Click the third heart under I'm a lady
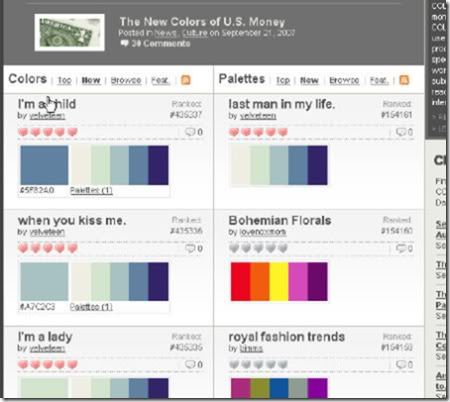Image resolution: width=450 pixels, height=402 pixels. [48, 364]
